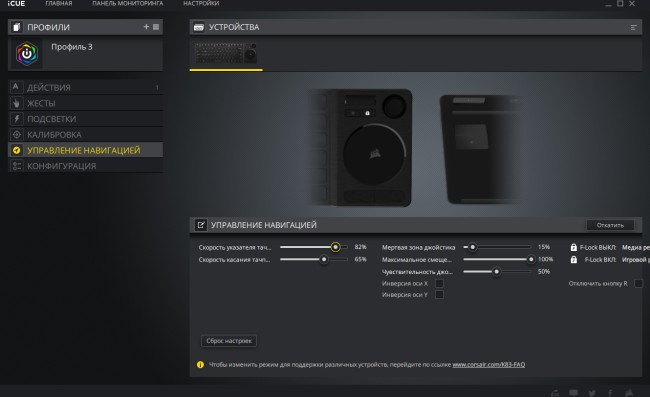Adjust Скорость указателя тачпада slider
Image resolution: width=650 pixels, height=397 pixels.
click(335, 247)
